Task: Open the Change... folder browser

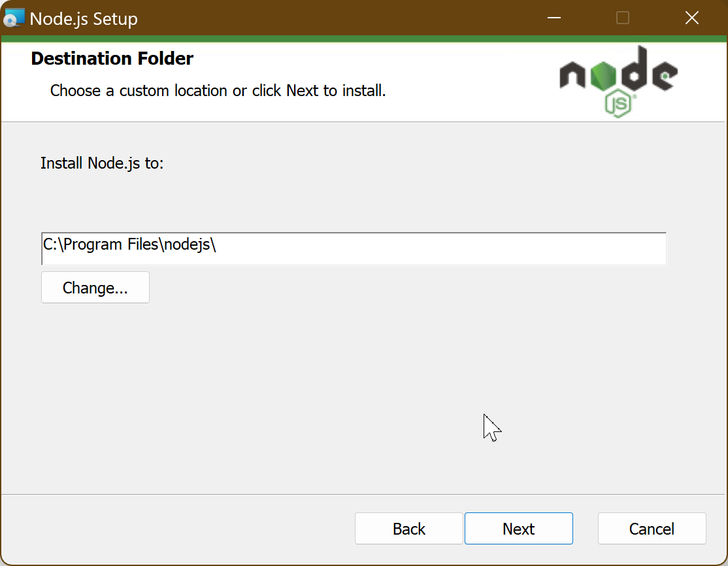Action: coord(95,288)
